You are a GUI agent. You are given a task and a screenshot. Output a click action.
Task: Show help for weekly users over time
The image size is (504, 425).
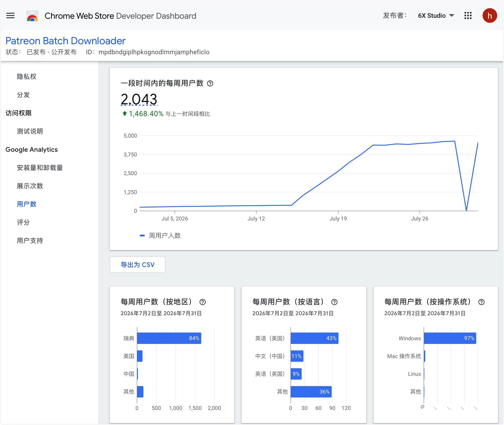210,83
